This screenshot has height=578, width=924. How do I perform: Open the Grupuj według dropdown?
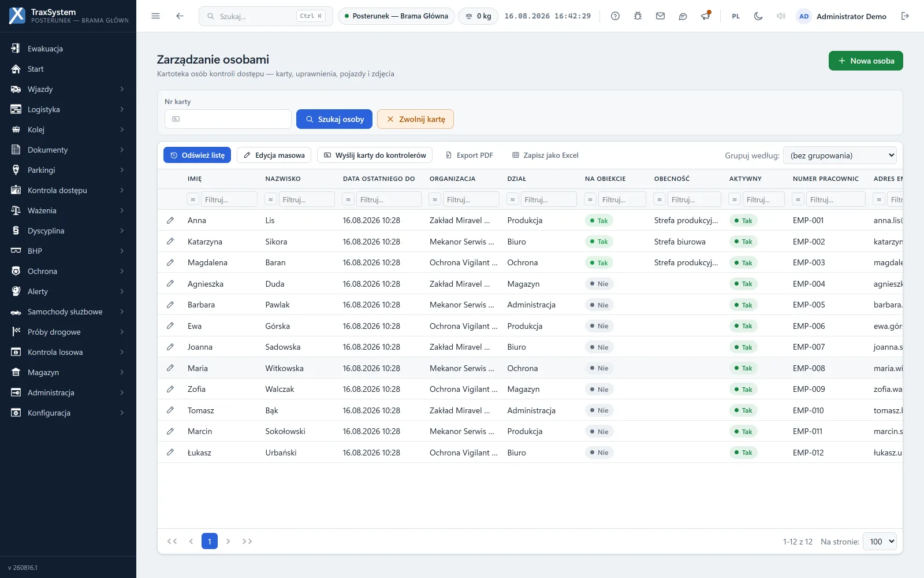pyautogui.click(x=840, y=155)
